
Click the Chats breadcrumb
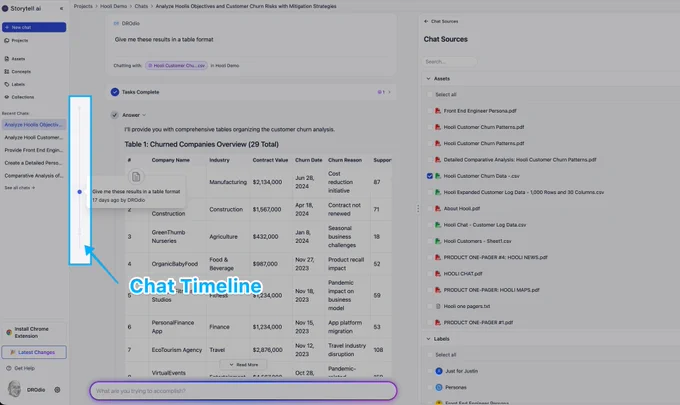141,6
